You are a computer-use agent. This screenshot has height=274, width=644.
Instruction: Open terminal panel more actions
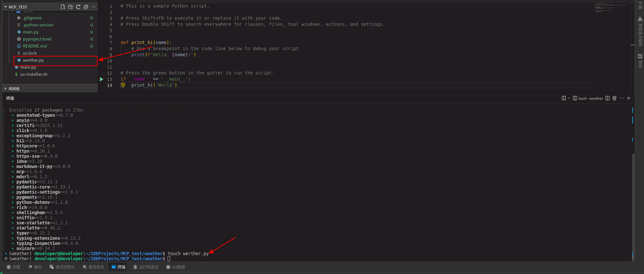pos(621,98)
